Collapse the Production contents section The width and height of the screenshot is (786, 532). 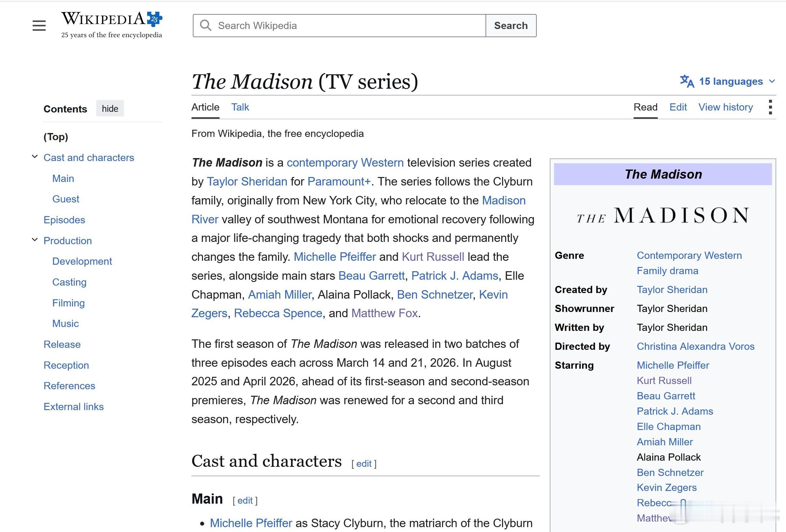point(35,240)
